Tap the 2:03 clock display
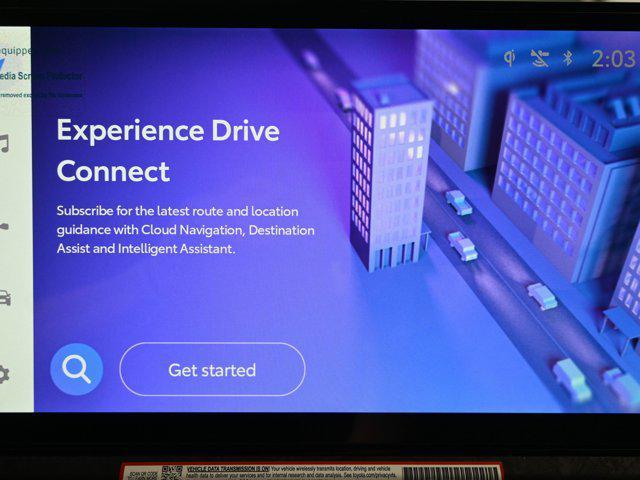This screenshot has height=480, width=640. pyautogui.click(x=612, y=59)
